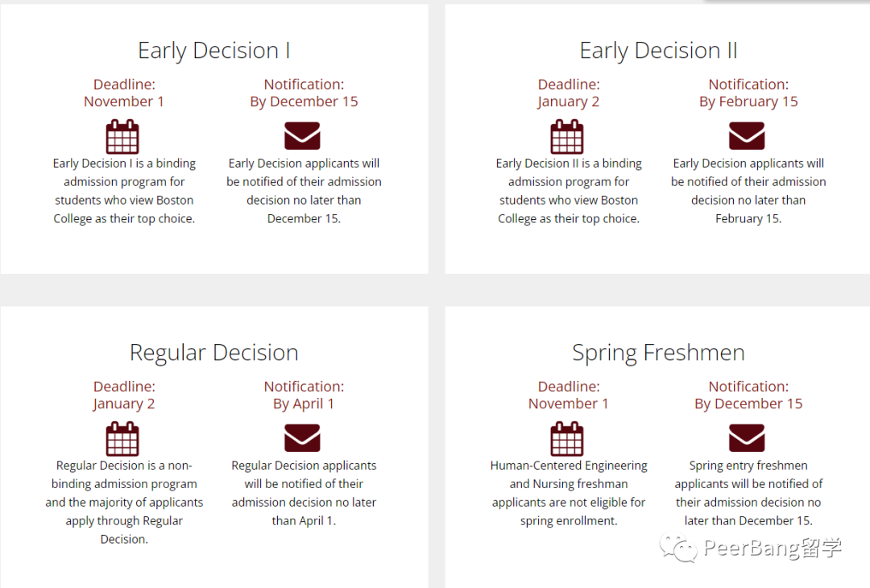Select the Regular Decision heading
This screenshot has width=870, height=588.
pos(214,353)
